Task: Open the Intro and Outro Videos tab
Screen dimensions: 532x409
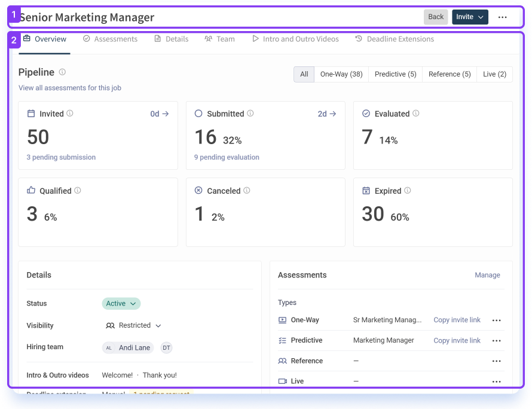Action: pos(295,39)
